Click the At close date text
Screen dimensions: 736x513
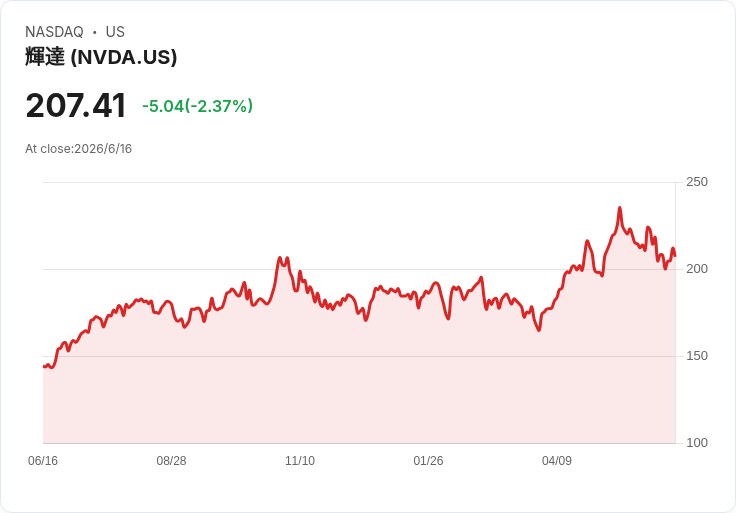tap(78, 149)
